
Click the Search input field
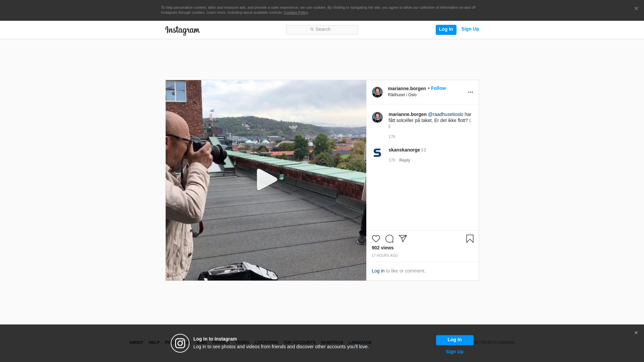point(322,29)
